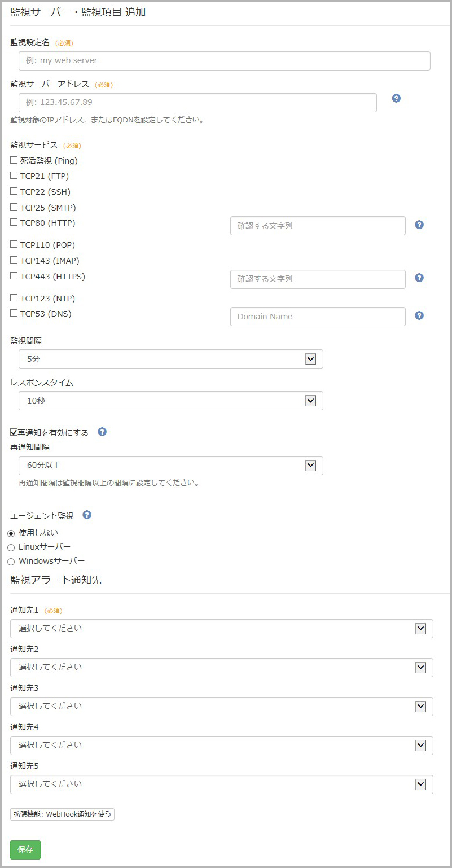Image resolution: width=452 pixels, height=868 pixels.
Task: Click the green 保存 button
Action: point(25,849)
